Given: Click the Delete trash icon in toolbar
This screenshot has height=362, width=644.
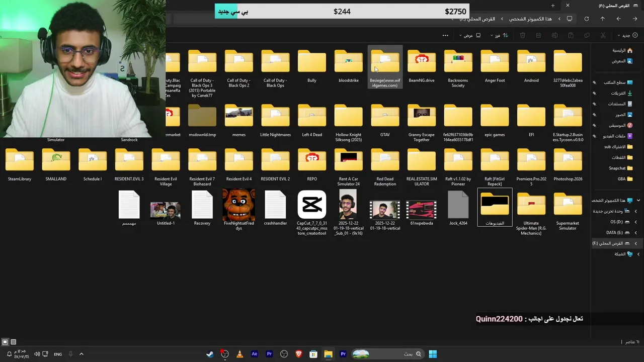Looking at the screenshot, I should pyautogui.click(x=522, y=35).
